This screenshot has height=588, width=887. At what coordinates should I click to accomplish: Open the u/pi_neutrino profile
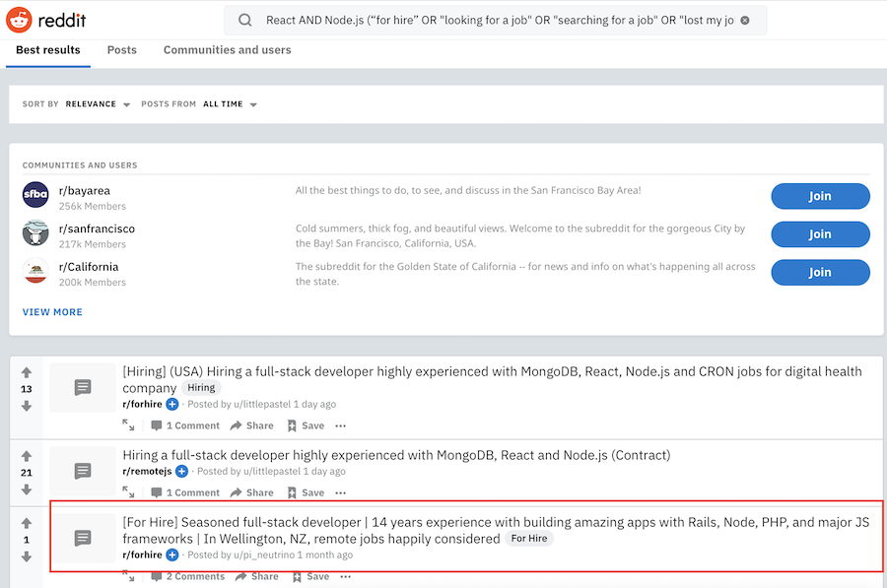point(264,555)
